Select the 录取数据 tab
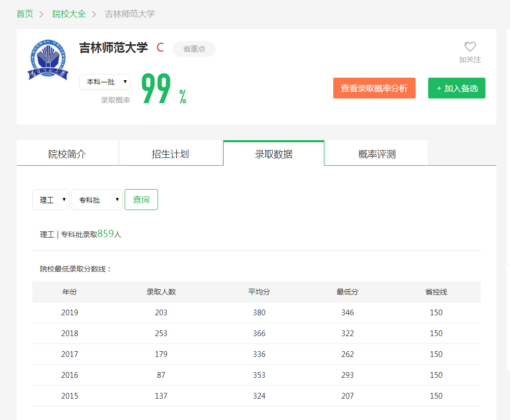Image resolution: width=510 pixels, height=420 pixels. (x=274, y=154)
